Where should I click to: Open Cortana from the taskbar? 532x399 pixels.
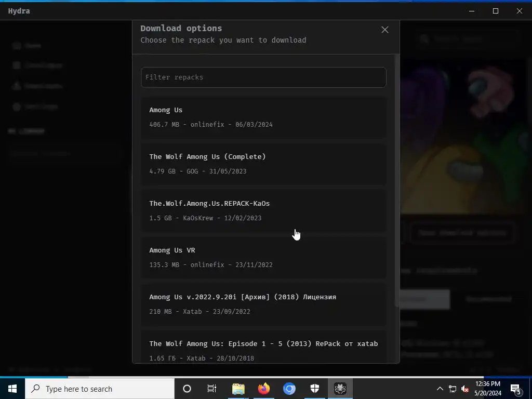coord(187,389)
